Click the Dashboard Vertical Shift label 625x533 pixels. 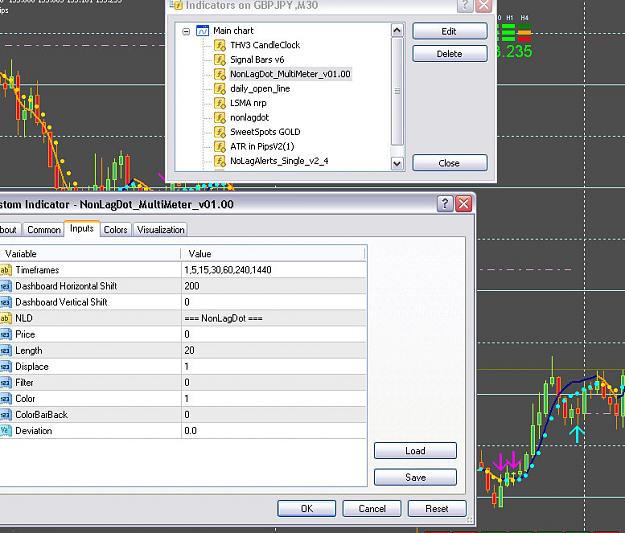coord(61,302)
